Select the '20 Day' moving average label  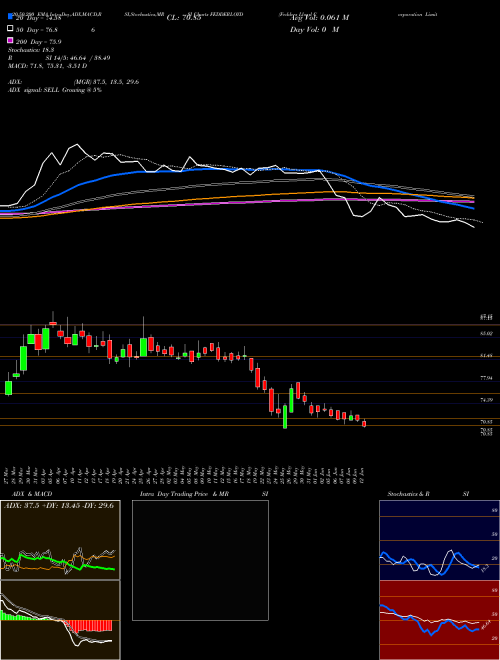click(38, 18)
